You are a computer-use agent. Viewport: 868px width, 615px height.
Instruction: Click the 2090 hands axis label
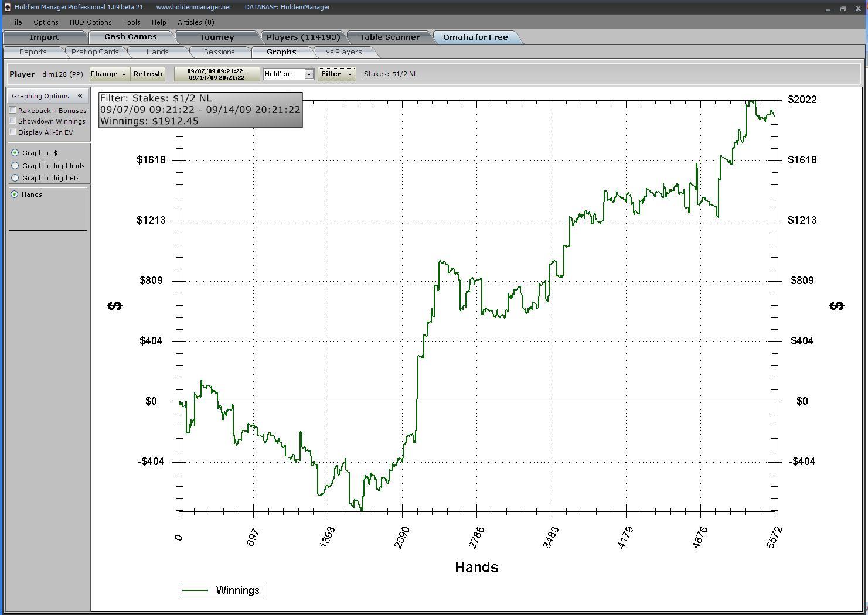pyautogui.click(x=402, y=537)
